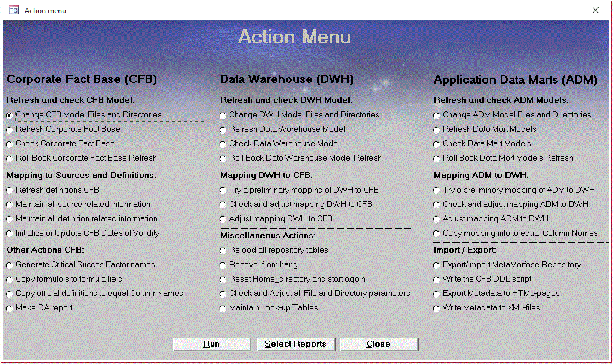
Task: Select Reload all repository tables
Action: [223, 250]
